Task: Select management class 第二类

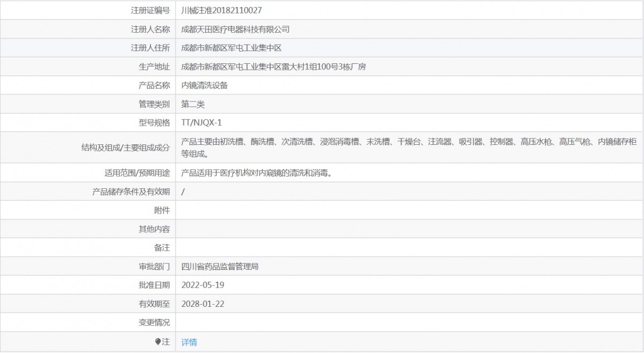Action: 193,104
